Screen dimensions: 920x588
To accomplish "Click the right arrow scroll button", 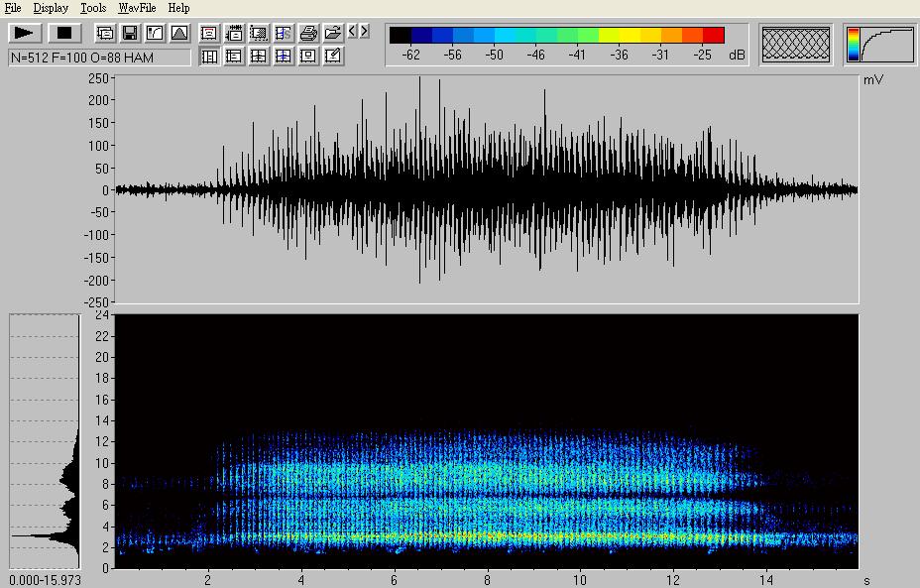I will point(364,32).
